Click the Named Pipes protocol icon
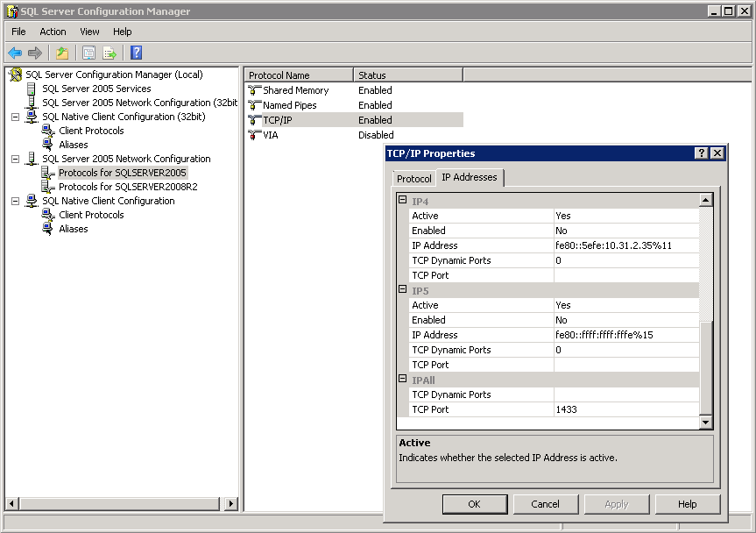This screenshot has width=756, height=533. tap(254, 105)
